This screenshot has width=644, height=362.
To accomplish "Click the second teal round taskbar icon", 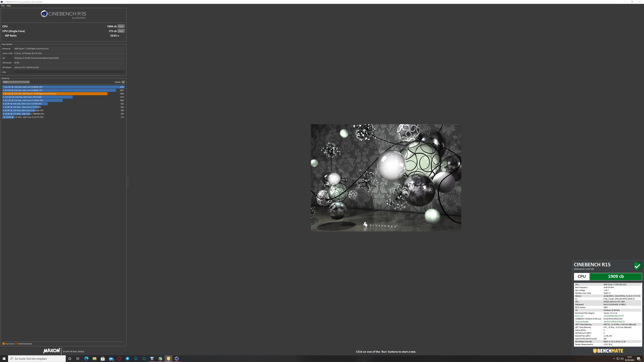I will (144, 359).
